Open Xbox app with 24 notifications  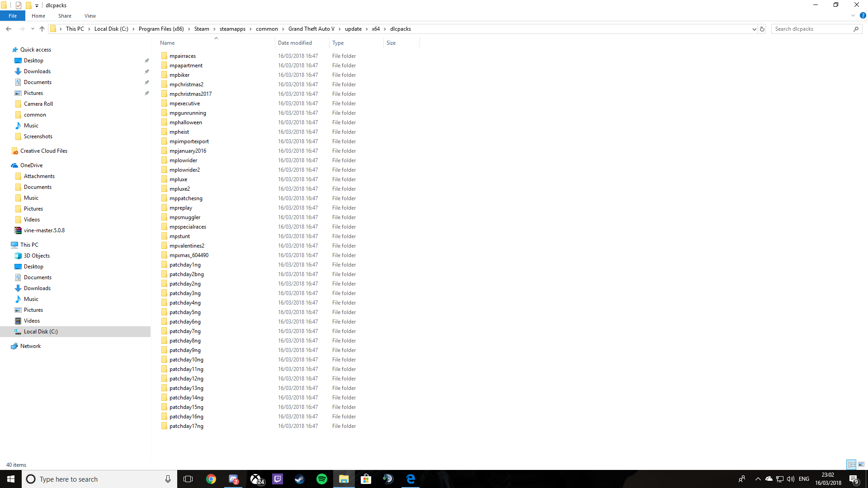point(255,479)
